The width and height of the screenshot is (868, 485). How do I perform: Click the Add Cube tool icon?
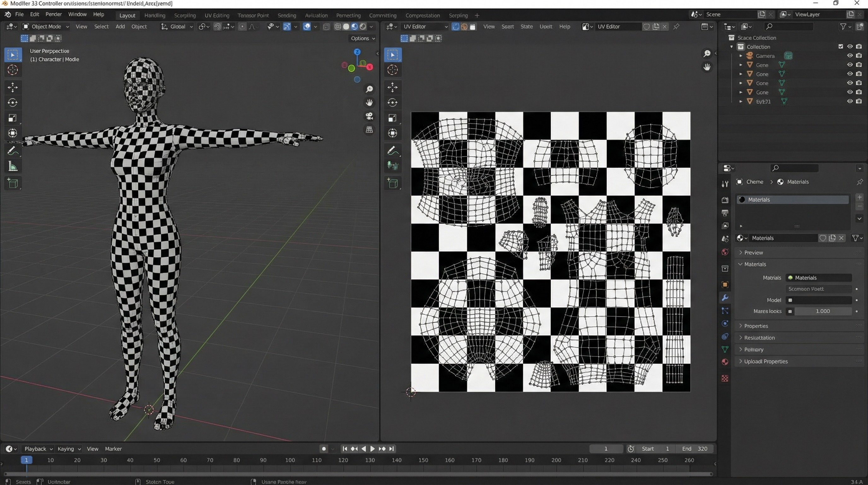(13, 183)
